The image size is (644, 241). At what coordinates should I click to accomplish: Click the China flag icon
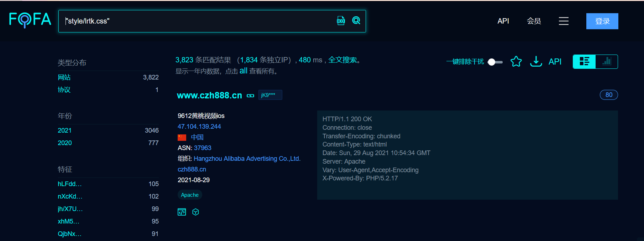(x=182, y=137)
